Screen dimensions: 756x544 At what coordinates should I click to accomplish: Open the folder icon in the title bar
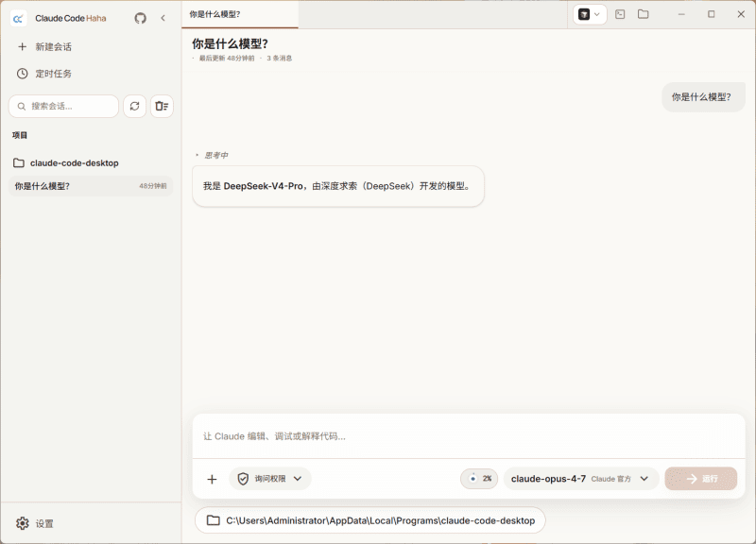tap(644, 14)
